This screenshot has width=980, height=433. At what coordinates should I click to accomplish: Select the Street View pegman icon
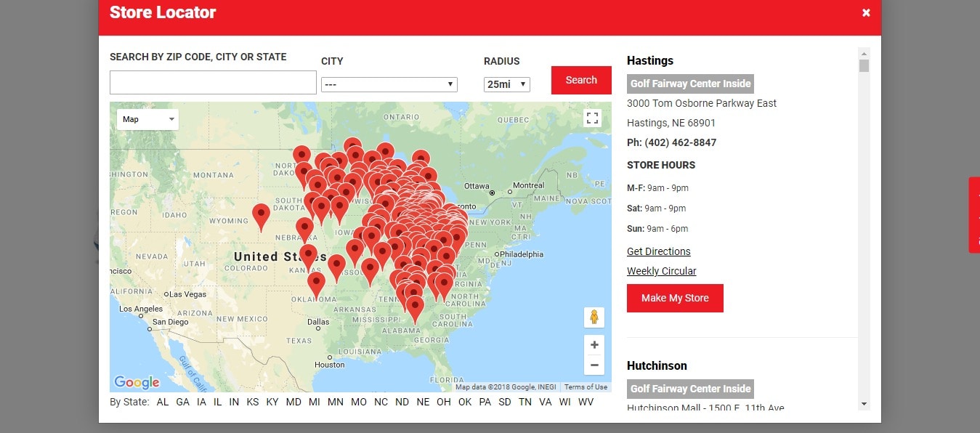[594, 317]
